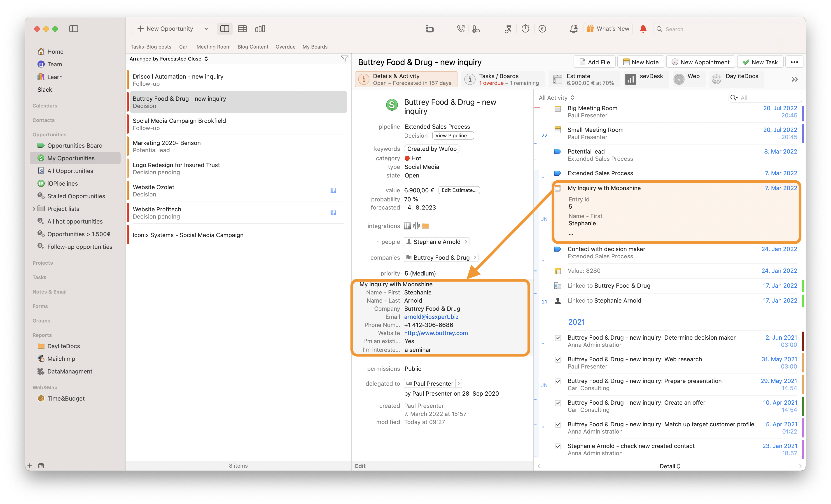The image size is (831, 504).
Task: Open Details & Activity tab
Action: coord(406,79)
